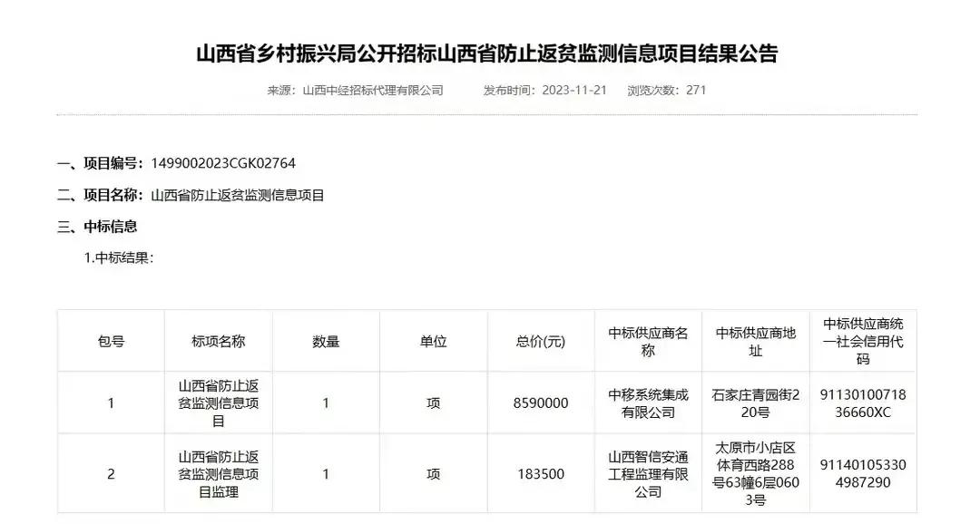Image resolution: width=980 pixels, height=524 pixels.
Task: Click project name 山西省防止返贫监测信息项目 line
Action: point(238,196)
